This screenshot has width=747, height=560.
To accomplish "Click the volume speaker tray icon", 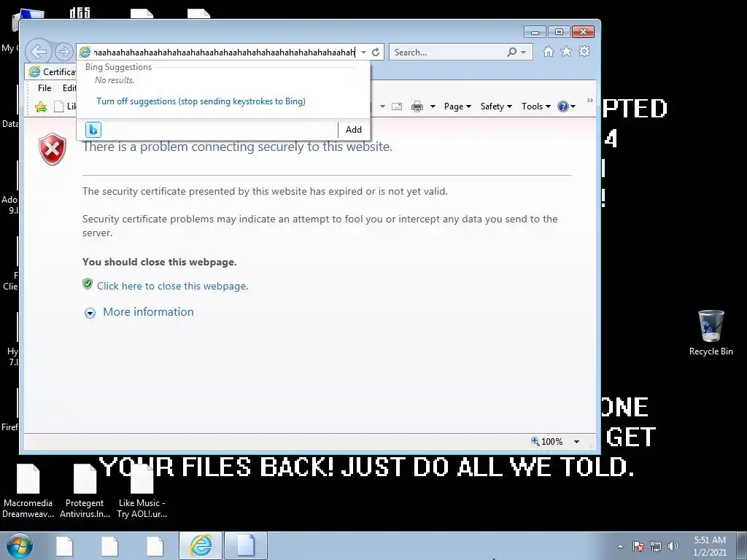I will 673,546.
